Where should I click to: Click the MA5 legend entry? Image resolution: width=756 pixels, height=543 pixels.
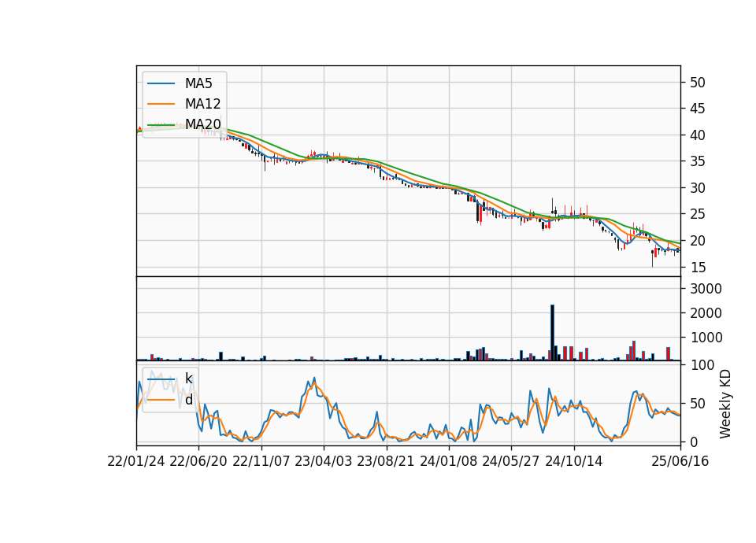[x=180, y=83]
